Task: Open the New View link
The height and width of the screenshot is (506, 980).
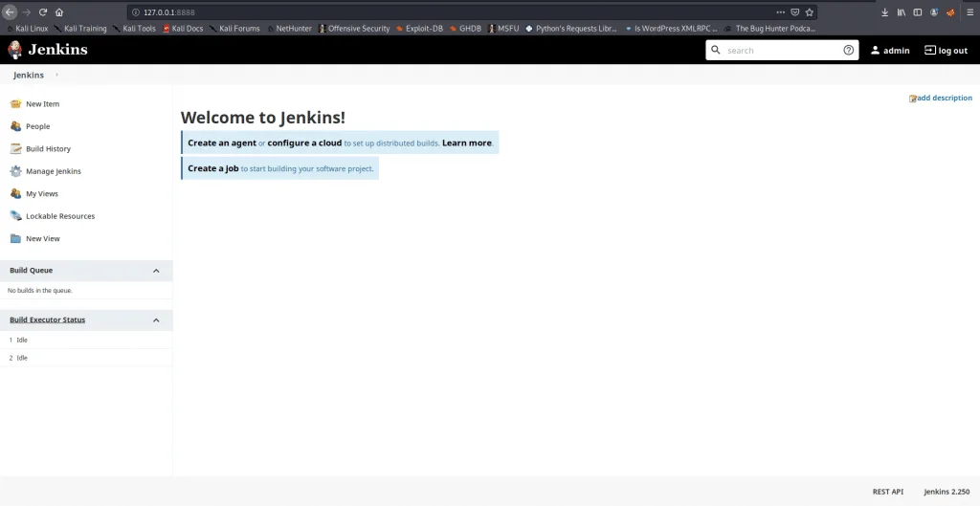Action: [x=42, y=238]
